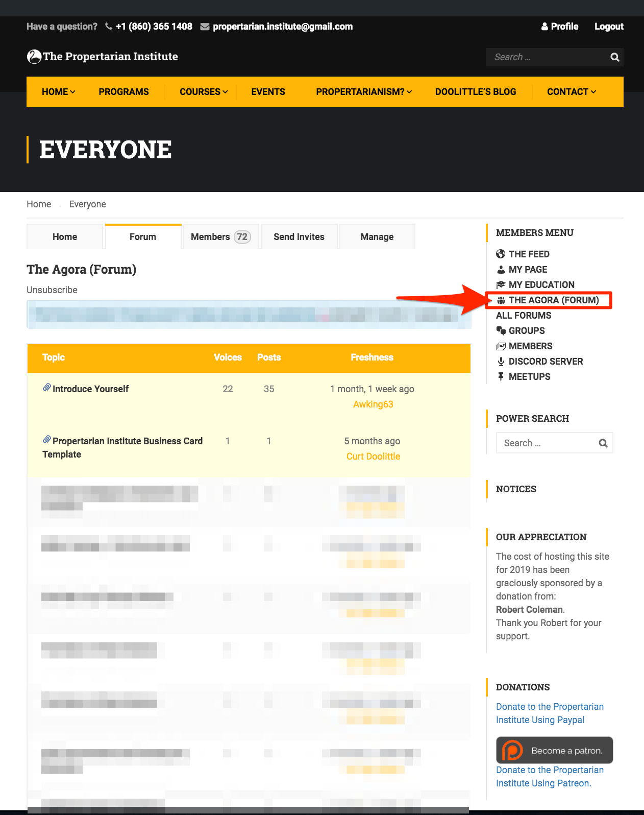Click the header search magnifier icon

614,57
